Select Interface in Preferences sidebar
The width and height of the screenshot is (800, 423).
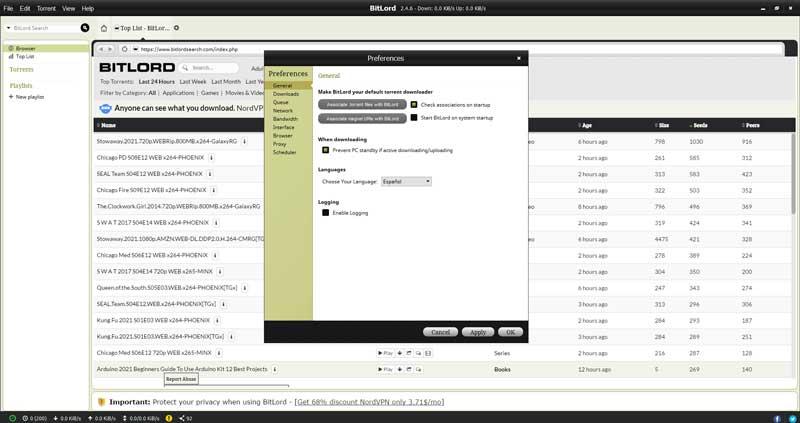point(283,128)
